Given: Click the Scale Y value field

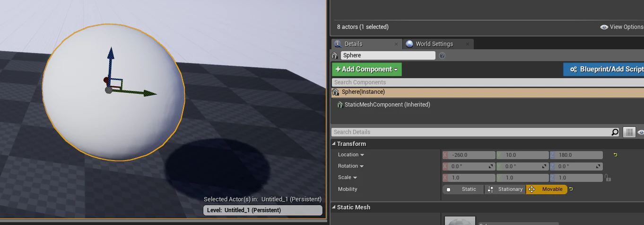Looking at the screenshot, I should tap(522, 178).
